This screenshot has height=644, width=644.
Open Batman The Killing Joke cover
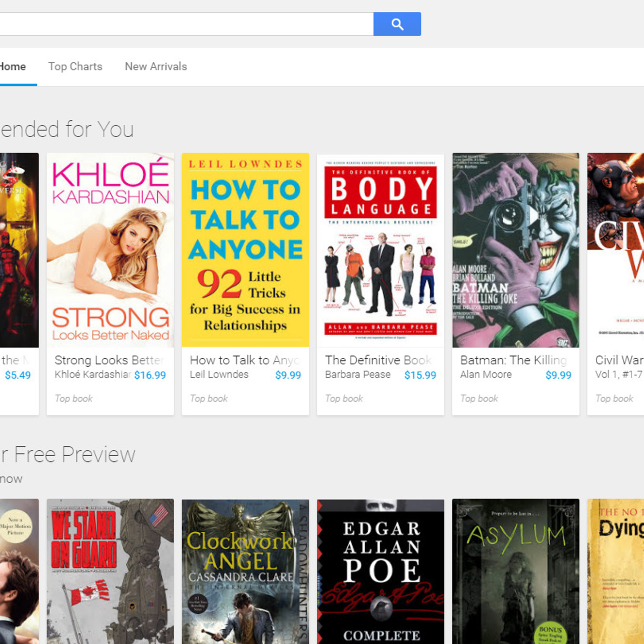(x=516, y=250)
